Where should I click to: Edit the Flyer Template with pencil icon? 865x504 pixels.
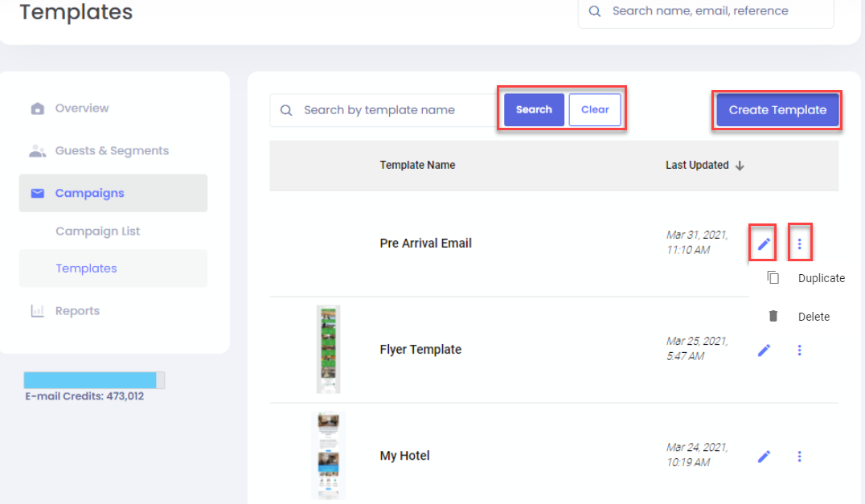tap(764, 350)
